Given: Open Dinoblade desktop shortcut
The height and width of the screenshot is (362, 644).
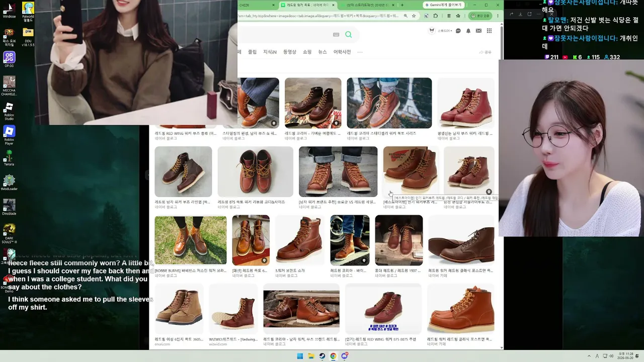Looking at the screenshot, I should pos(9,207).
